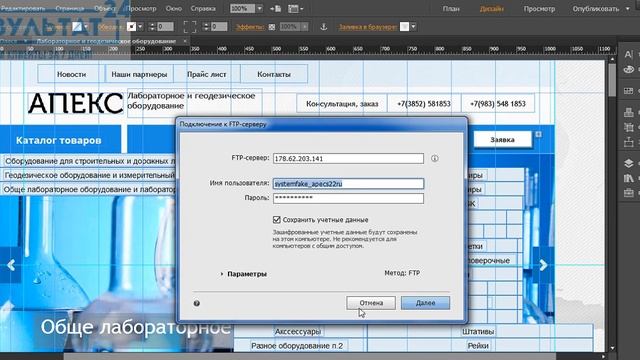
Task: Click the info icon next to FTP-сервер
Action: point(435,158)
